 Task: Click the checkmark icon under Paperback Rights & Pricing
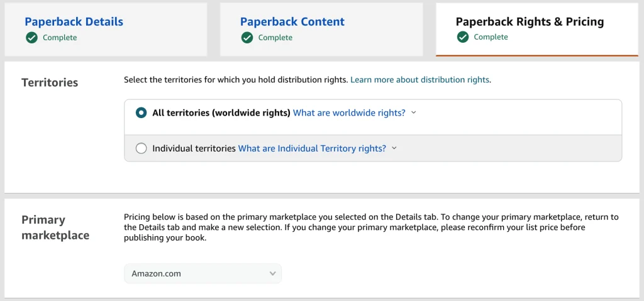(x=462, y=37)
